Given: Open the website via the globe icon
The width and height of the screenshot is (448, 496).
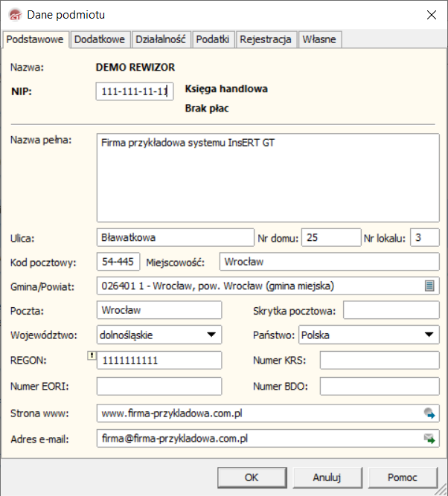Looking at the screenshot, I should [x=429, y=413].
